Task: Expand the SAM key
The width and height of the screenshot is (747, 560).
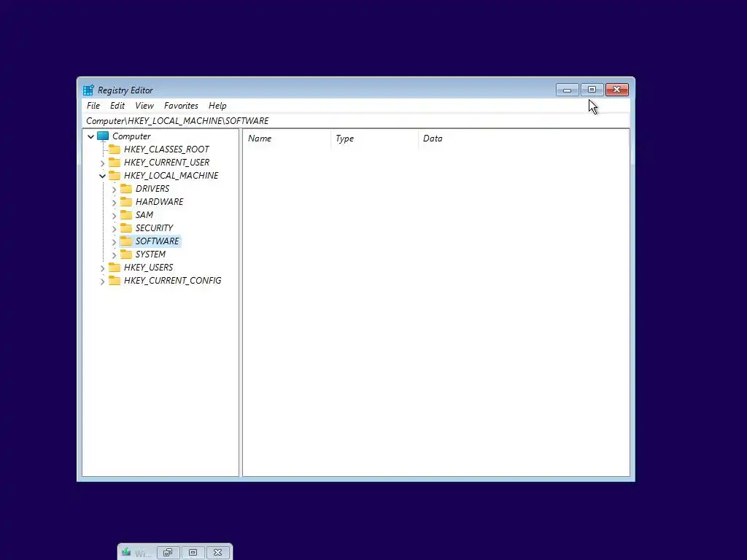Action: click(114, 215)
